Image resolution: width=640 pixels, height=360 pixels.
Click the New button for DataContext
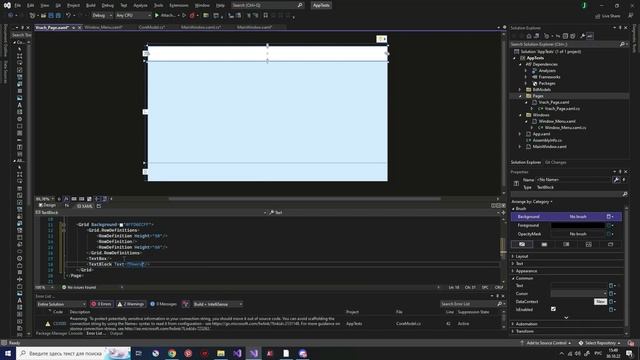tap(600, 302)
